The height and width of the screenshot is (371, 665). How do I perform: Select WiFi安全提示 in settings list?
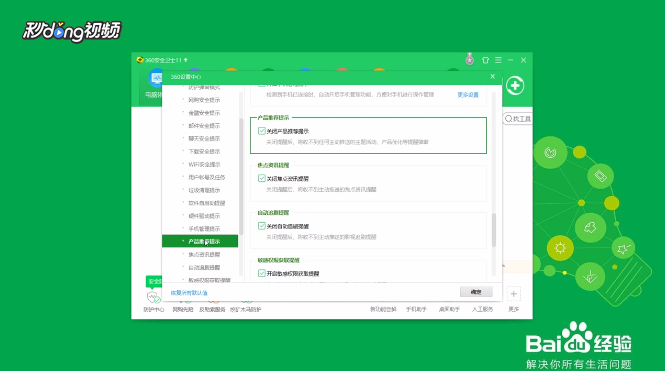204,165
